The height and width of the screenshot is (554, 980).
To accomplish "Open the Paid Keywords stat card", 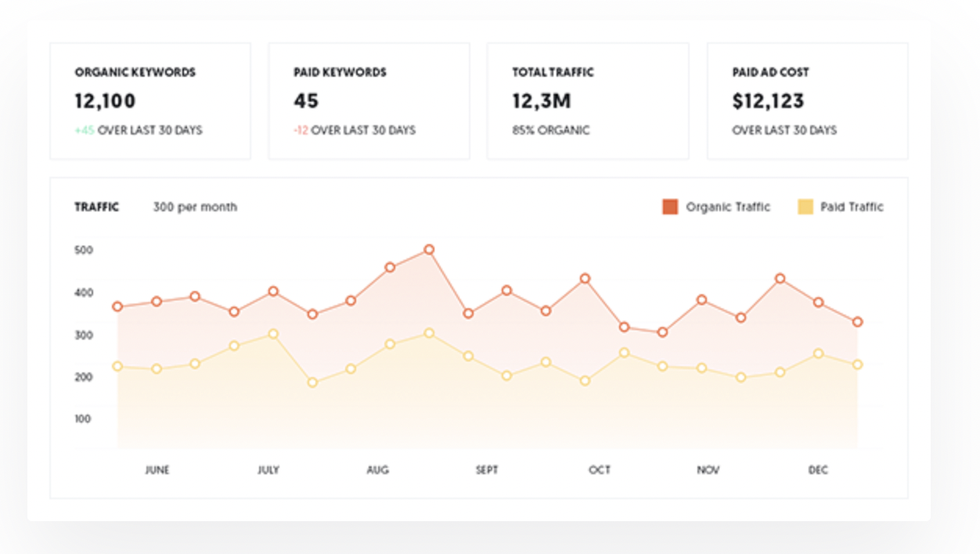I will [369, 102].
